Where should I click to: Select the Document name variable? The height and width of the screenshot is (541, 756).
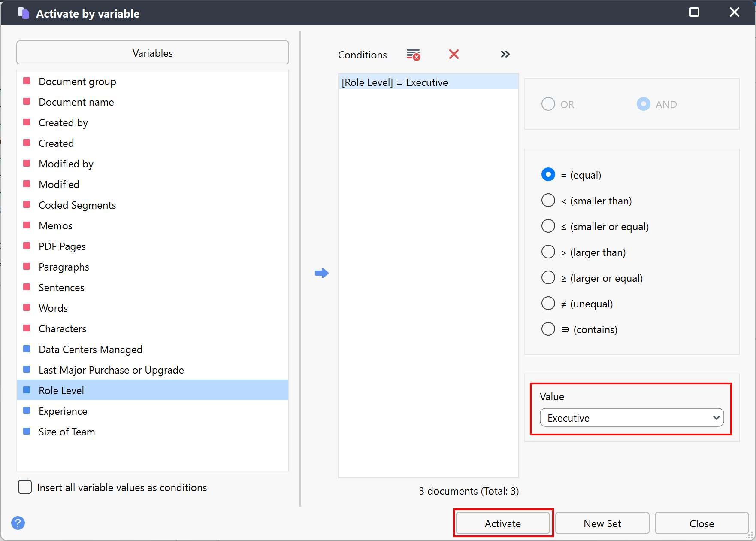(153, 102)
